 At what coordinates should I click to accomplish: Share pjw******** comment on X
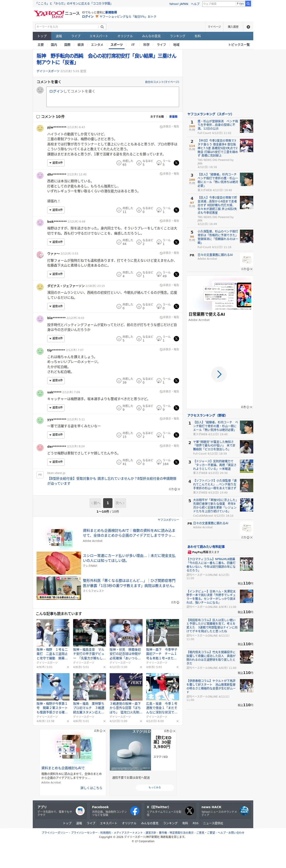tap(176, 163)
